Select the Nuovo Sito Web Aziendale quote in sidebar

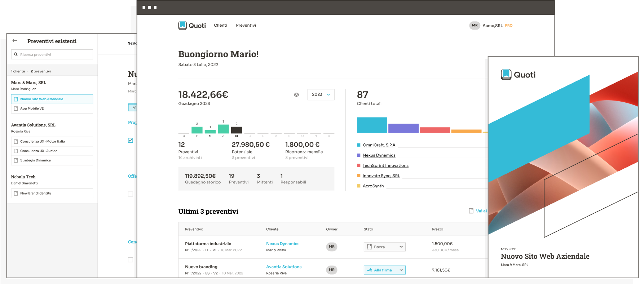(52, 99)
